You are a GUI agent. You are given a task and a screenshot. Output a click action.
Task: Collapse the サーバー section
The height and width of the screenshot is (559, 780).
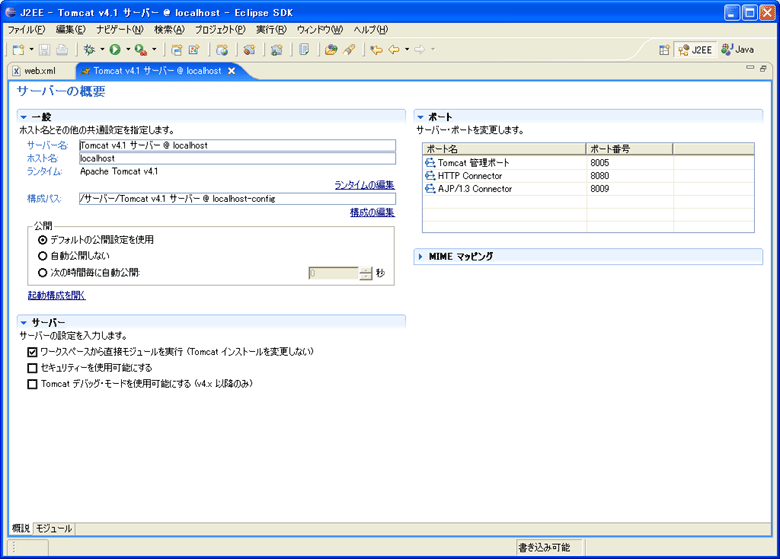tap(23, 323)
